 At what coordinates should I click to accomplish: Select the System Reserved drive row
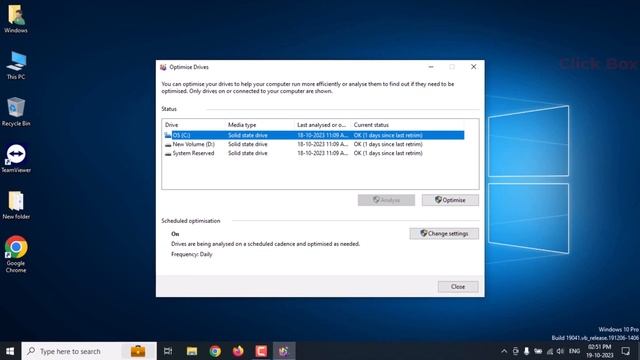pyautogui.click(x=313, y=153)
